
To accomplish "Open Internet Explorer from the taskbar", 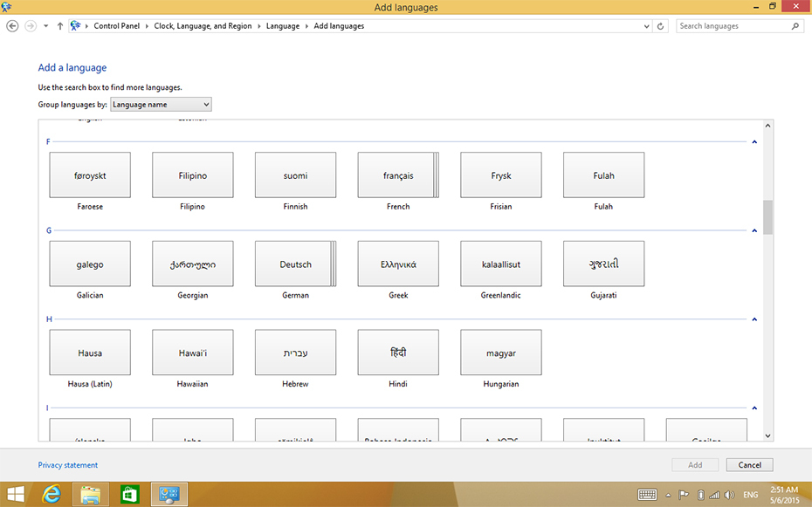I will [52, 494].
